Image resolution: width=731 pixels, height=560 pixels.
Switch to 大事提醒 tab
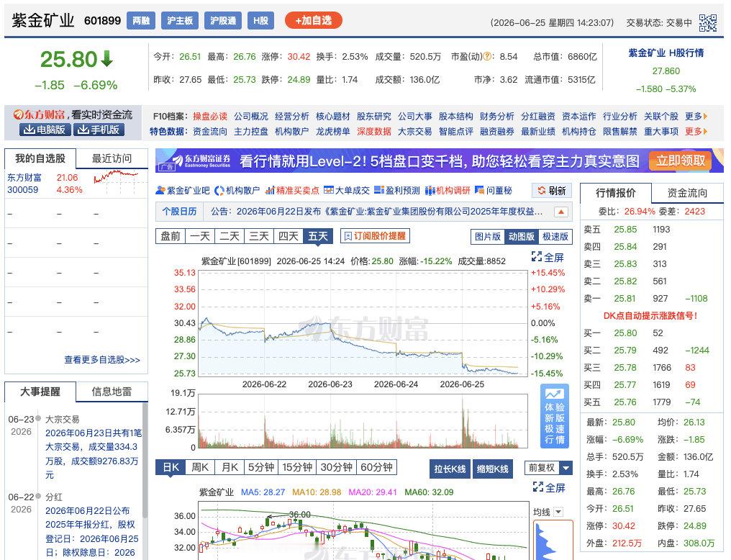40,392
